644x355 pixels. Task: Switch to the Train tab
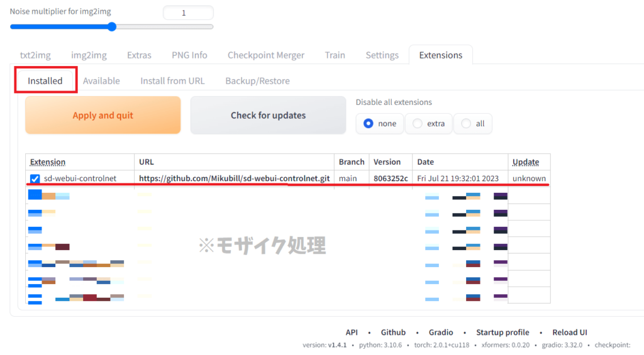pos(335,55)
